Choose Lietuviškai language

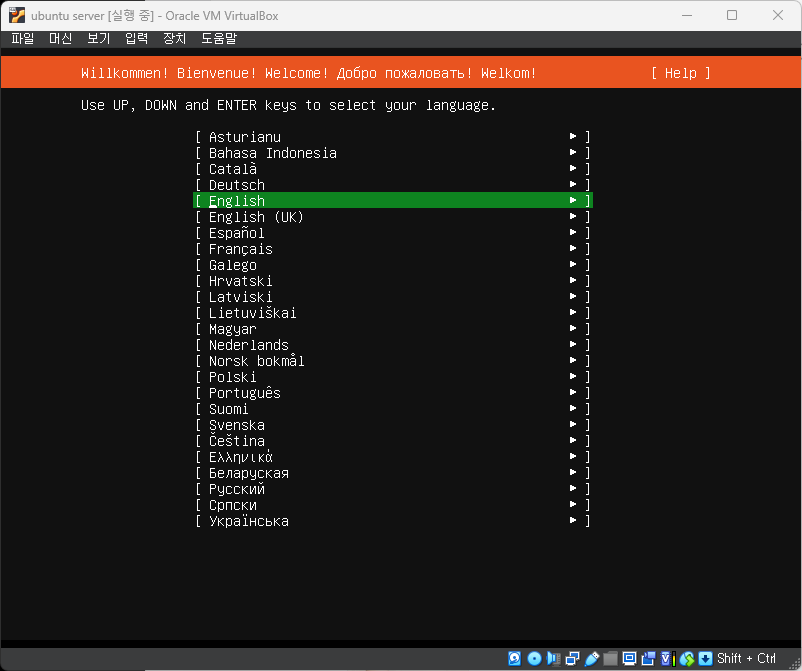[x=393, y=312]
